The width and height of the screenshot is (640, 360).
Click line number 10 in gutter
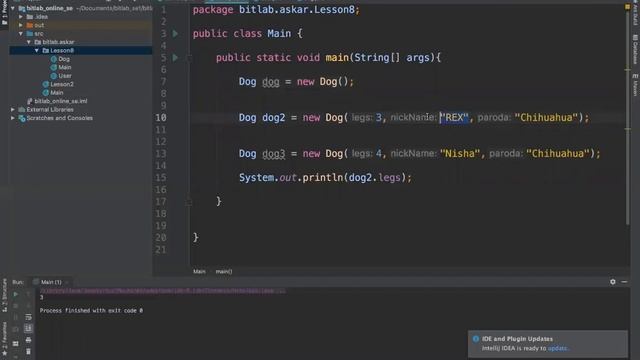(161, 118)
